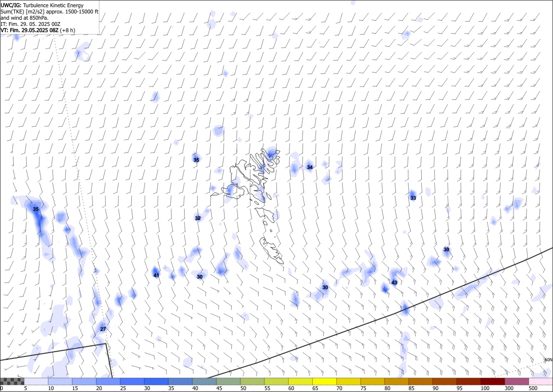Click the 95–100 dark red legend swatch
This screenshot has height=392, width=553.
coord(468,381)
